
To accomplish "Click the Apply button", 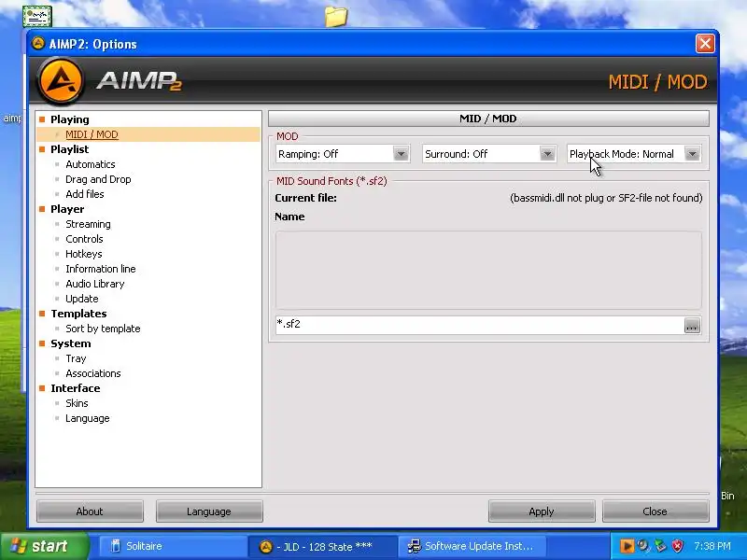I will point(542,511).
